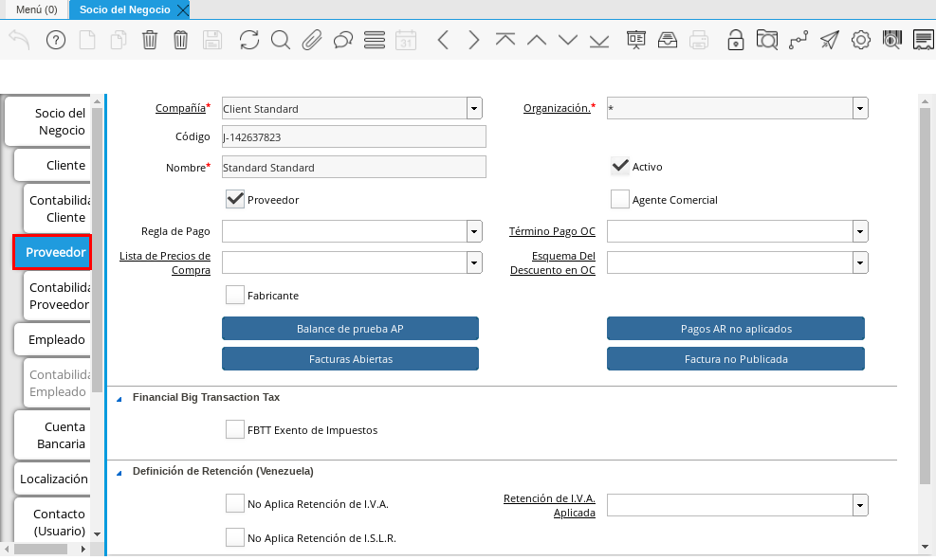This screenshot has height=560, width=936.
Task: Open the Compañía dropdown
Action: click(x=474, y=109)
